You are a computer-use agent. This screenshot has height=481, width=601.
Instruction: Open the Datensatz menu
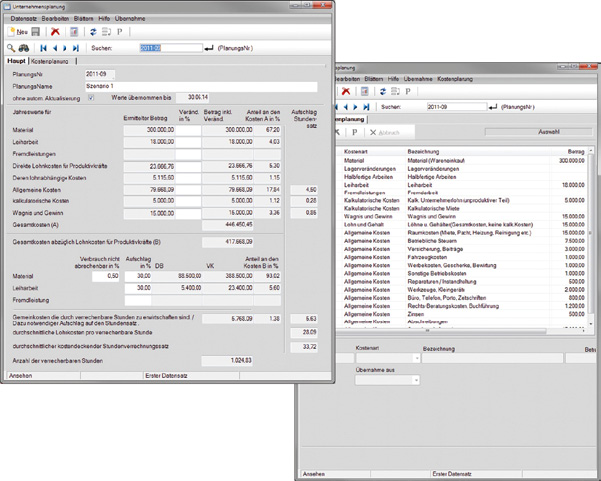coord(23,18)
